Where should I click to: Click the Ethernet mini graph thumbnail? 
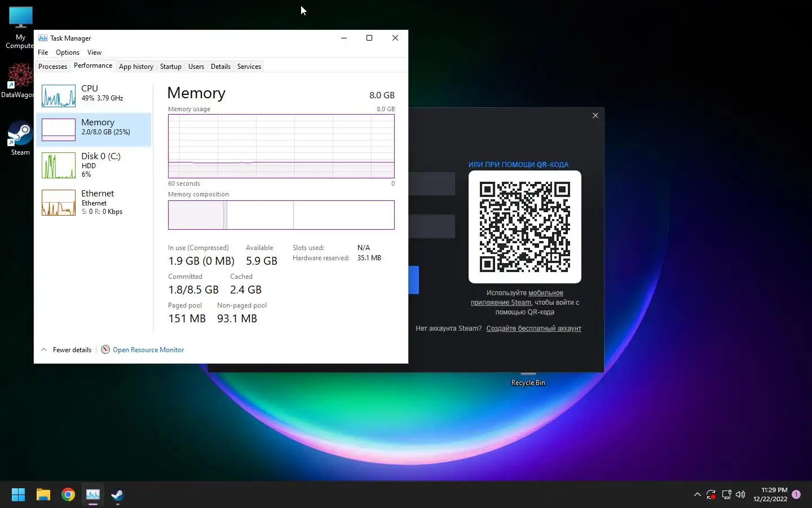tap(59, 203)
